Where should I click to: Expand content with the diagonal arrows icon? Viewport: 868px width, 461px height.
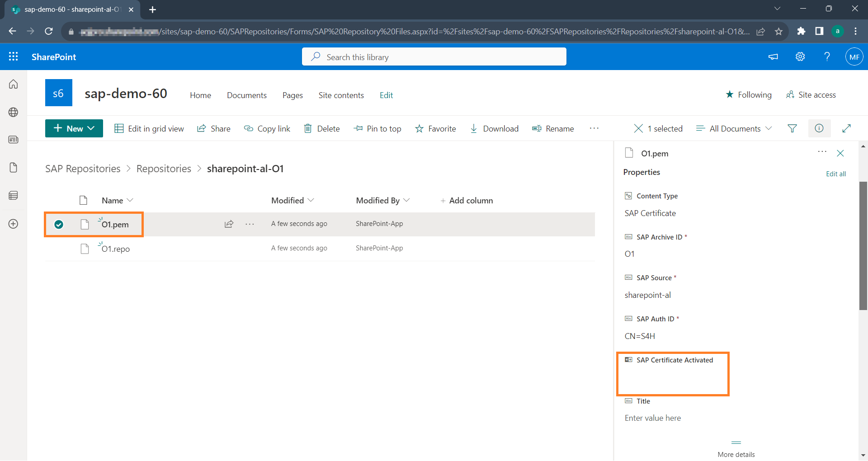(x=846, y=128)
